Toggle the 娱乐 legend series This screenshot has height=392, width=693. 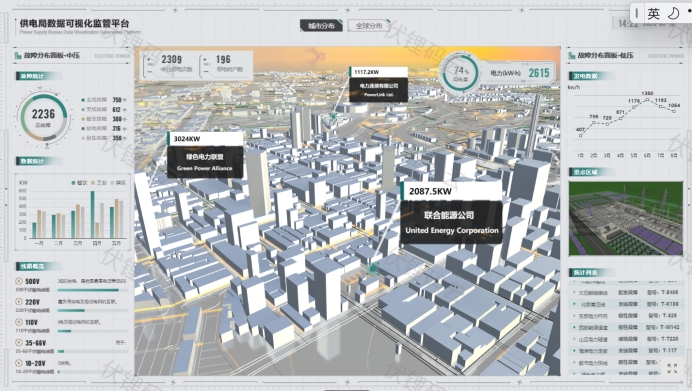(x=118, y=183)
